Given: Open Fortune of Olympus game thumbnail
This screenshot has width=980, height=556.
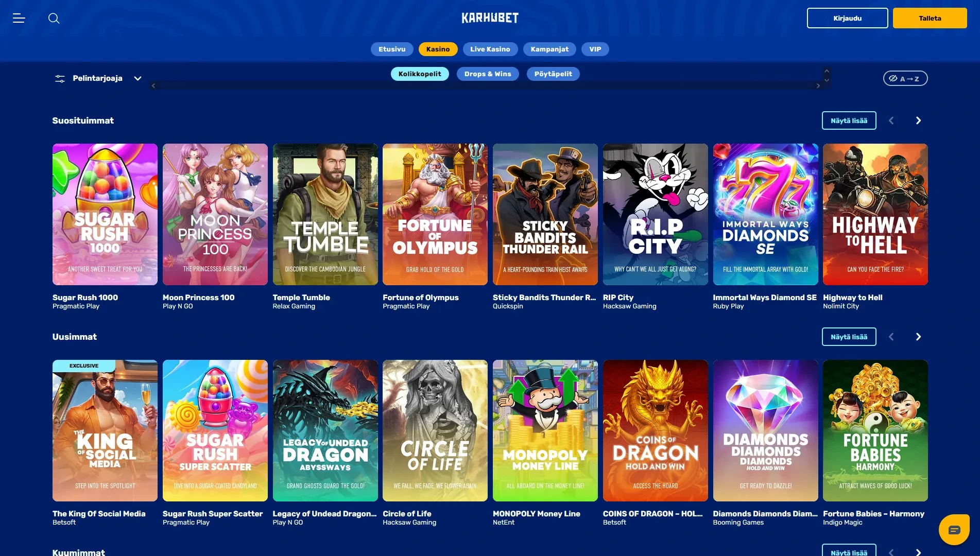Looking at the screenshot, I should point(435,214).
